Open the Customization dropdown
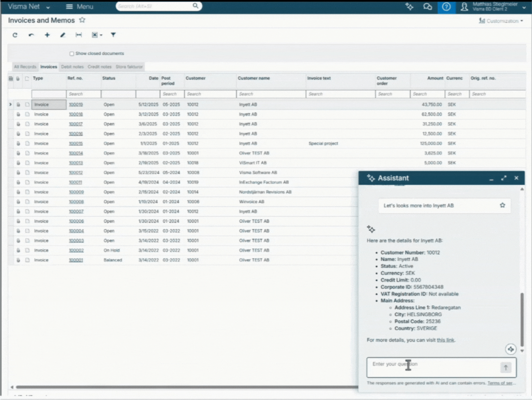532x400 pixels. (x=502, y=21)
